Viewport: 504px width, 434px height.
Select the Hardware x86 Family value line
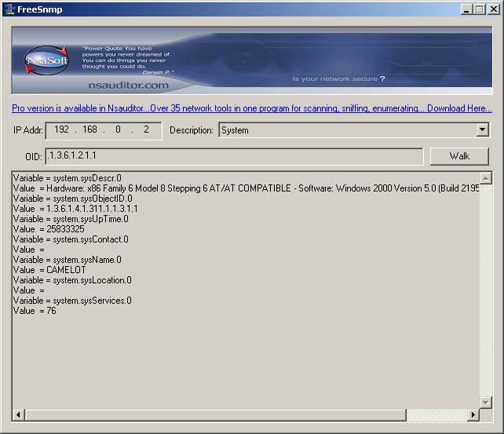(x=247, y=188)
